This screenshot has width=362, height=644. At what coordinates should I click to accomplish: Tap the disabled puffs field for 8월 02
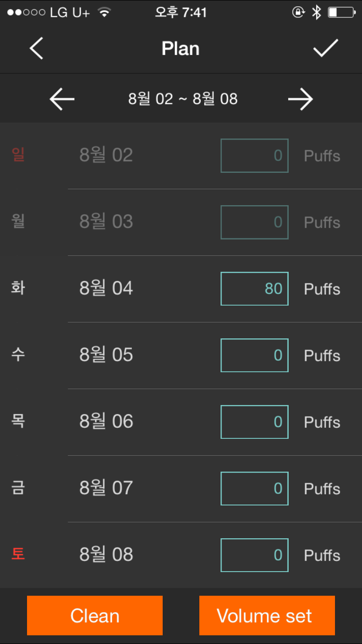click(254, 155)
